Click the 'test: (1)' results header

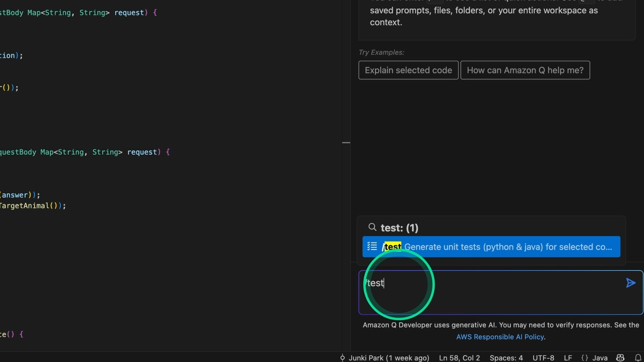(399, 228)
